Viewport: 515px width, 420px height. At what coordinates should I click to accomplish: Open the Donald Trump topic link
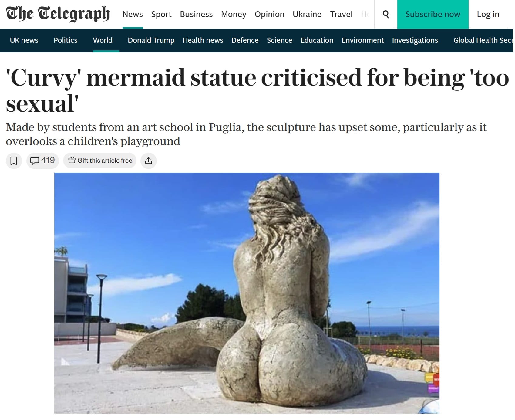(151, 40)
